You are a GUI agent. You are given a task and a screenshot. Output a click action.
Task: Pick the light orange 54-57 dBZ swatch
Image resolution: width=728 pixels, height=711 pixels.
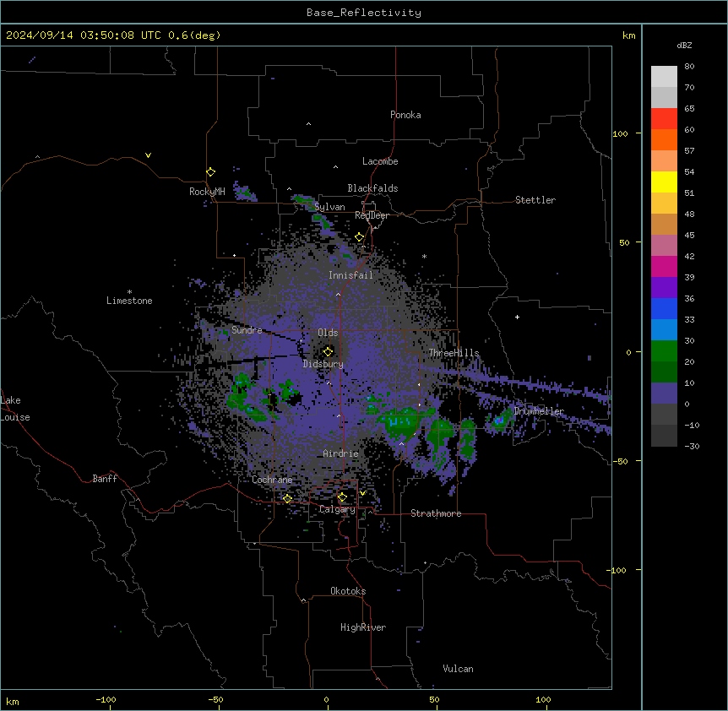coord(664,161)
